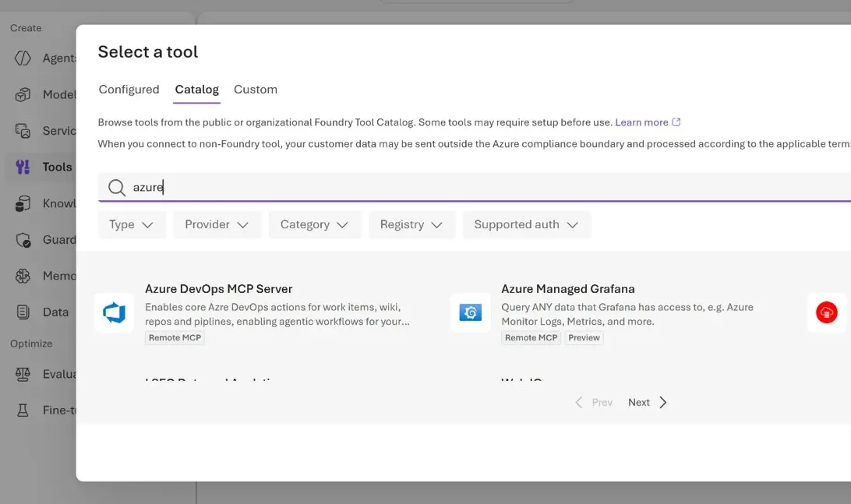851x504 pixels.
Task: Click the Grafana description text
Action: click(x=627, y=314)
